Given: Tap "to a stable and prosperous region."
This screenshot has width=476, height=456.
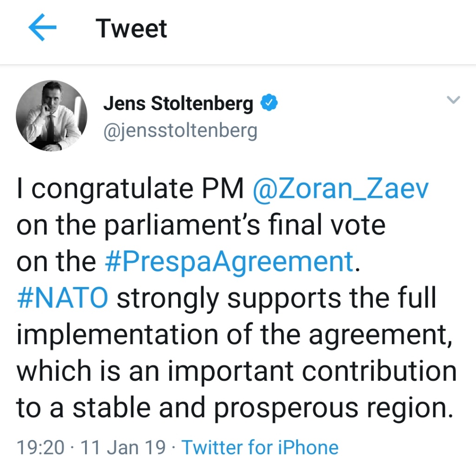Looking at the screenshot, I should 235,406.
